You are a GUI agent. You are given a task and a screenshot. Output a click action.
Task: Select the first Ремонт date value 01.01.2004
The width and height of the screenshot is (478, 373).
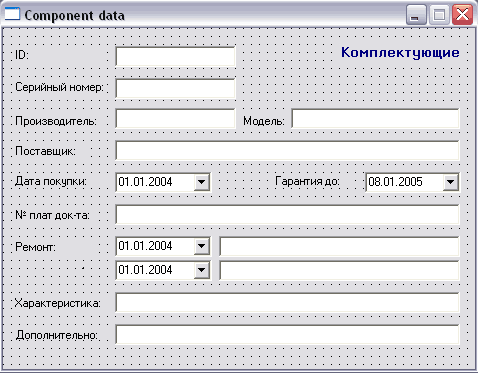coord(145,246)
